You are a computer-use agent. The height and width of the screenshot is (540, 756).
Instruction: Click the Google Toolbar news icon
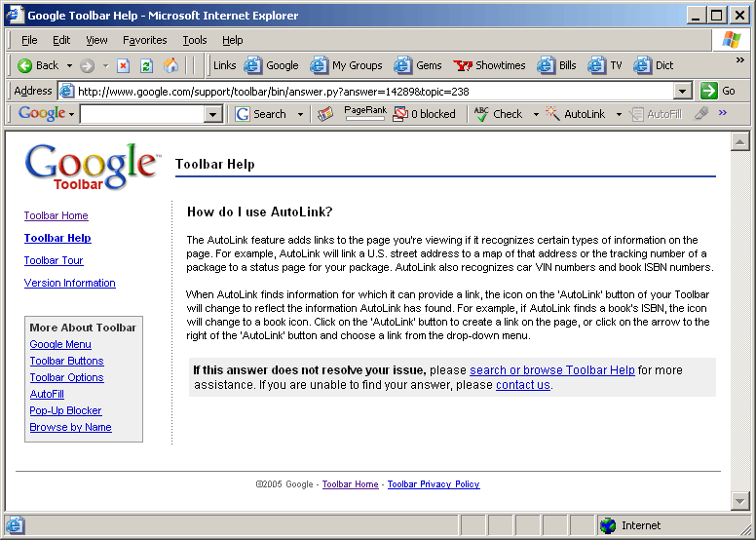click(325, 114)
